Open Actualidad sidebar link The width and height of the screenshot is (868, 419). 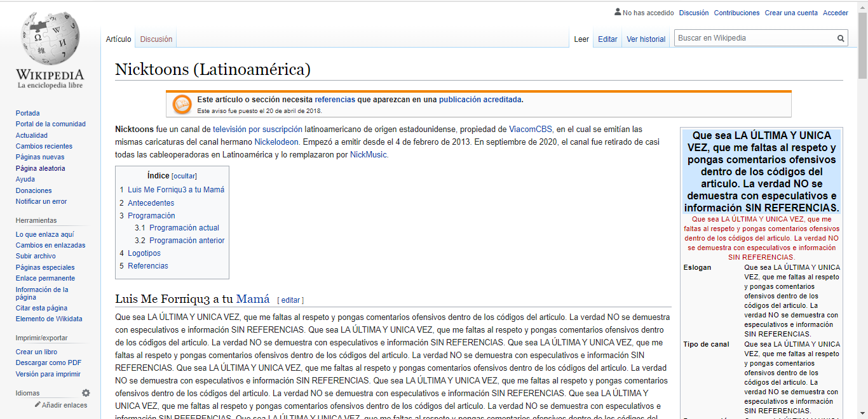point(32,135)
